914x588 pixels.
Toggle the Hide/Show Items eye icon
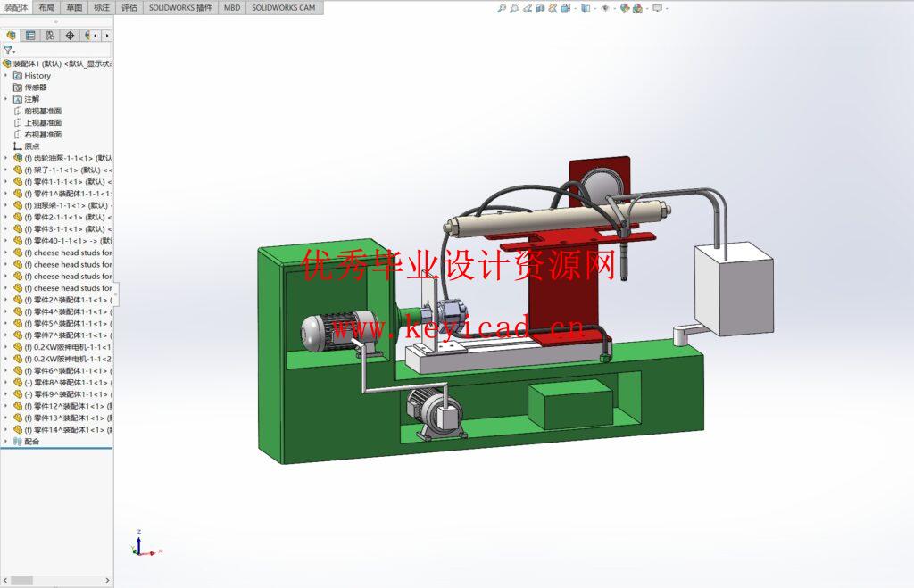605,8
